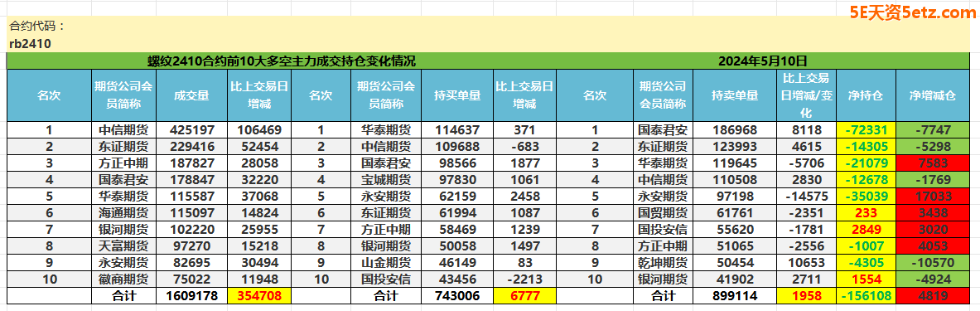Viewport: 980px width, 311px height.
Task: Select the 海通期货 cell
Action: 123,213
